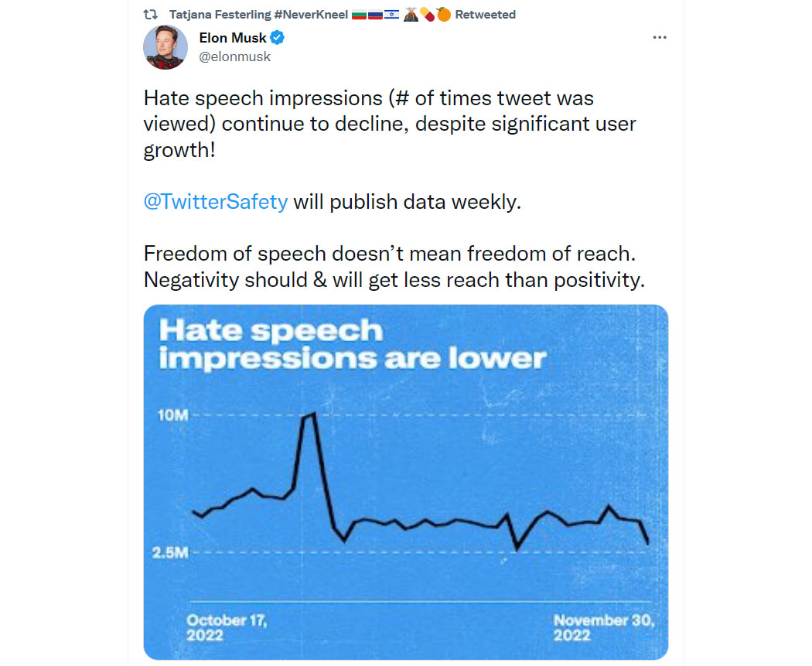Click the October 17, 2022 date label

coord(227,627)
